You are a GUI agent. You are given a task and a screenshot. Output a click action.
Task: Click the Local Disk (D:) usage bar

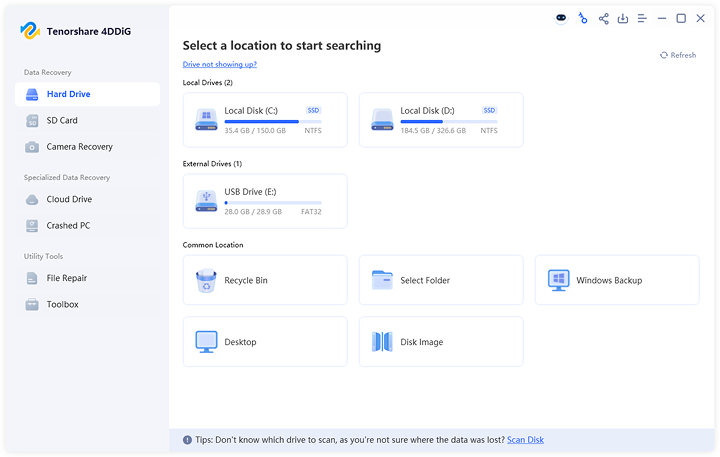pos(448,121)
